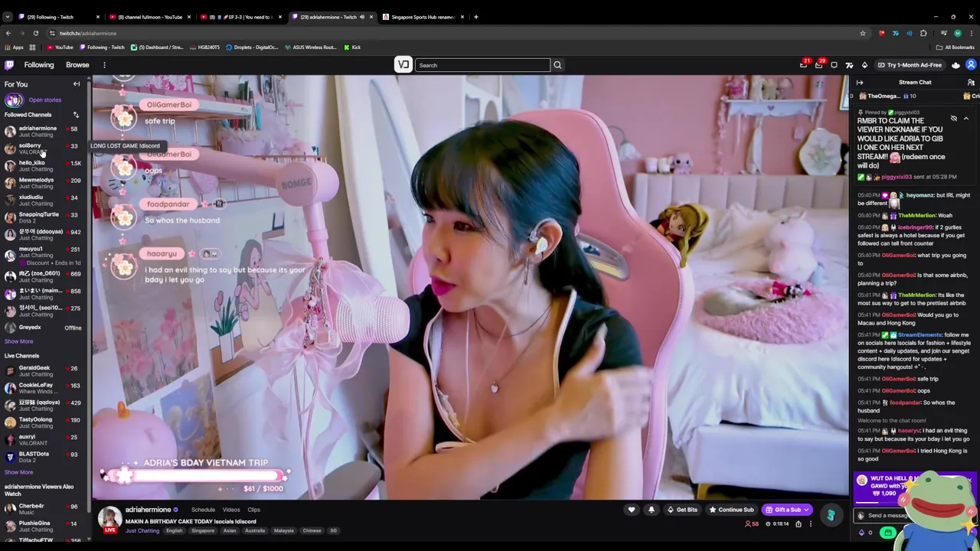This screenshot has width=980, height=551.
Task: Open the channel Schedule tab
Action: coord(203,510)
